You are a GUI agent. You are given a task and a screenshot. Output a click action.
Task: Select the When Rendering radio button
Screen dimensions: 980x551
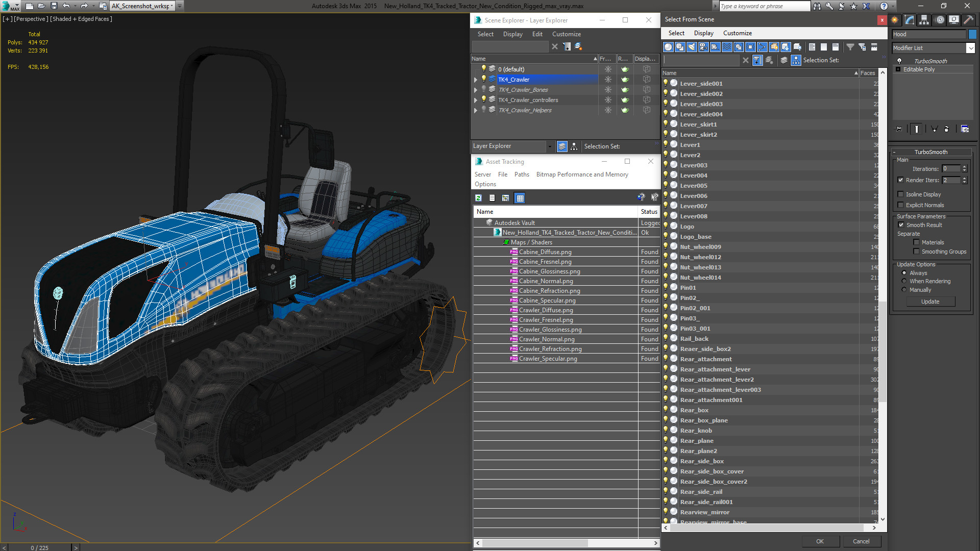[904, 281]
